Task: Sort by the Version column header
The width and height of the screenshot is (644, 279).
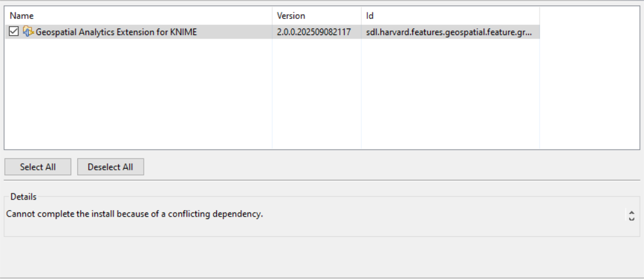Action: click(x=316, y=15)
